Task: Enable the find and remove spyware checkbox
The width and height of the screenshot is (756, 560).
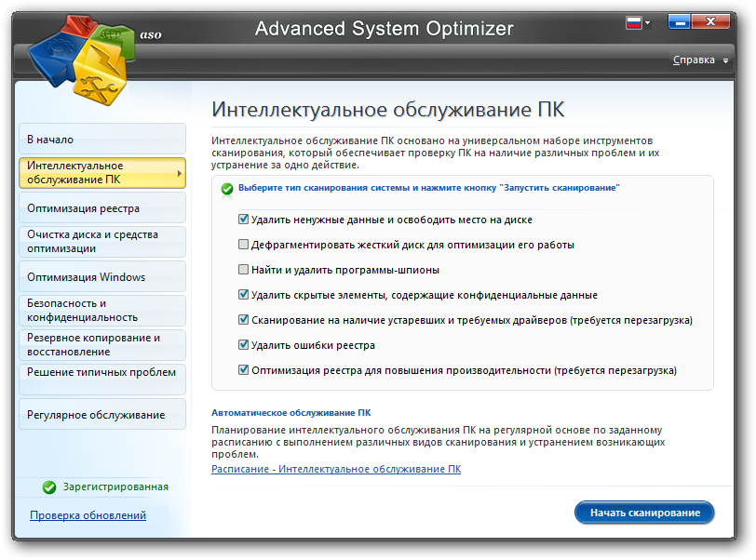Action: click(x=243, y=270)
